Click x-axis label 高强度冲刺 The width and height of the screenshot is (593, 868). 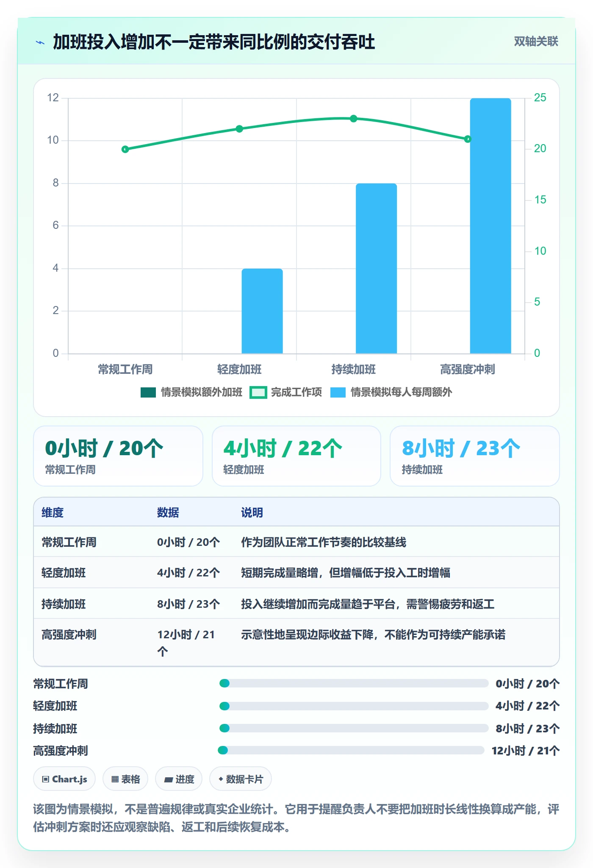(x=468, y=370)
